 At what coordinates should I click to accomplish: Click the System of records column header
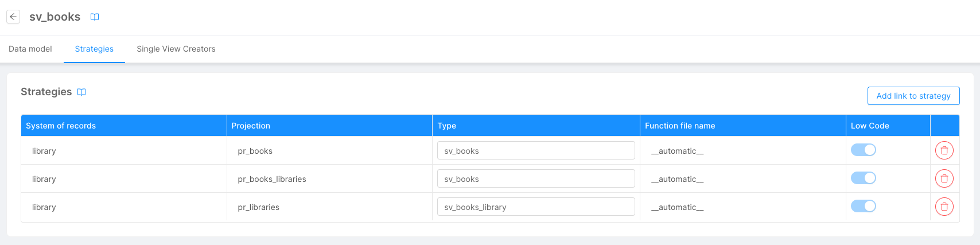point(61,126)
